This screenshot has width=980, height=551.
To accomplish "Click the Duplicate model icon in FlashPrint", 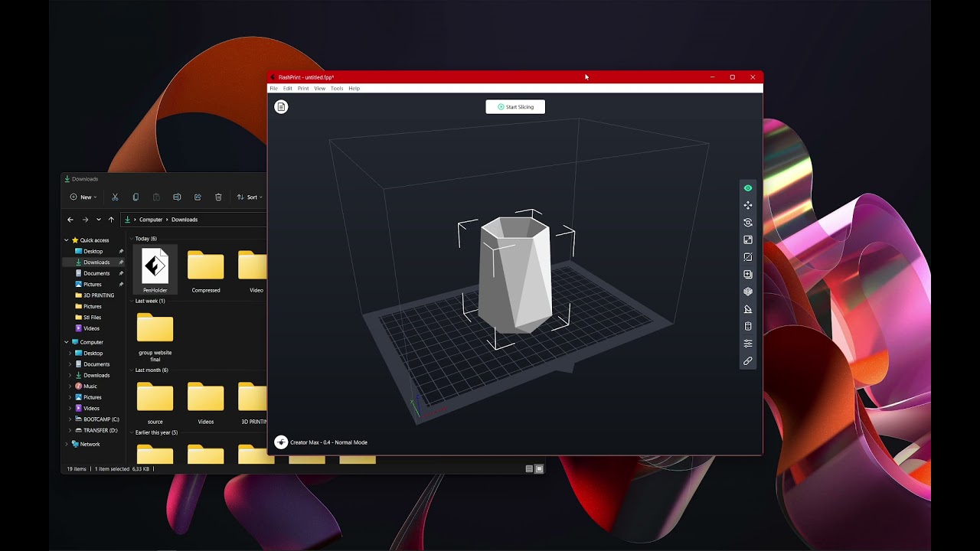I will tap(748, 274).
